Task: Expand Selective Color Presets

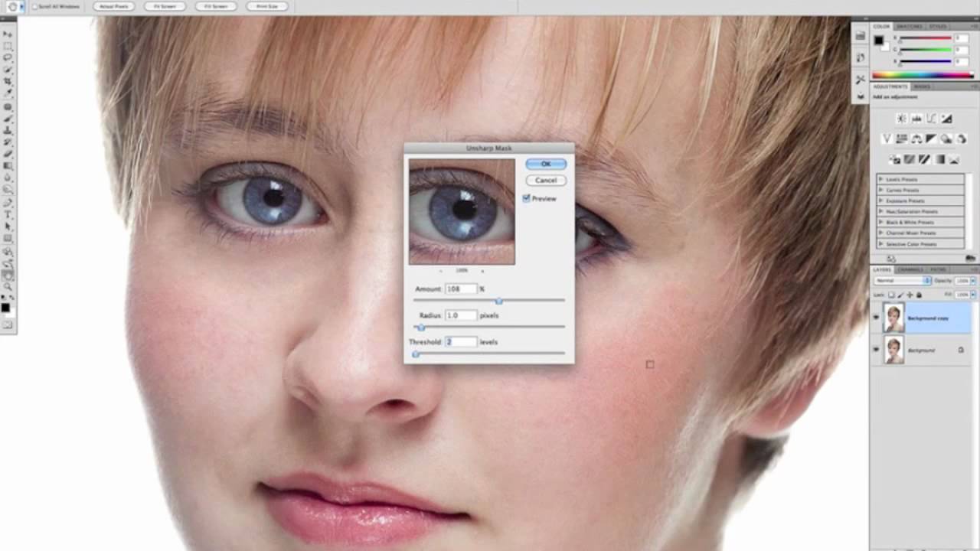Action: (x=880, y=244)
